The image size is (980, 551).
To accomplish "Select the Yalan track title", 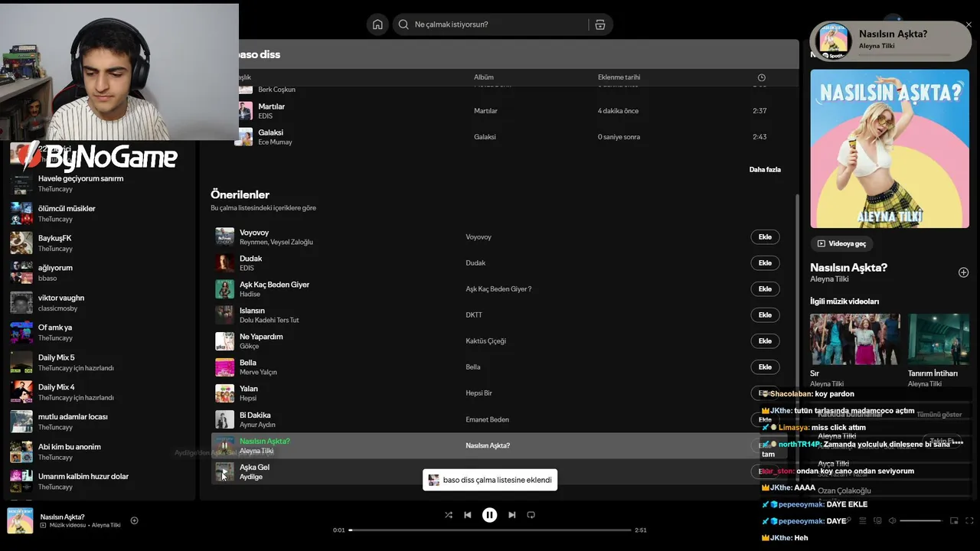I will [x=249, y=389].
